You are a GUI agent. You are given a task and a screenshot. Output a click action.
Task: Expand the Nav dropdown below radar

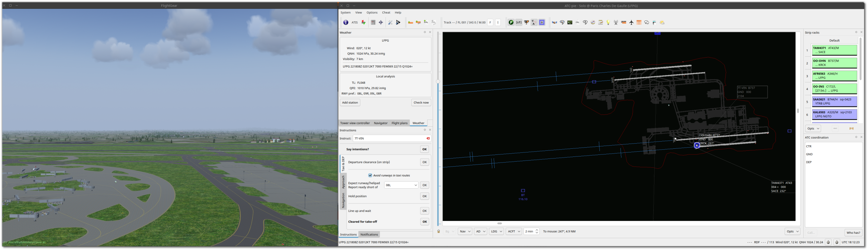465,231
